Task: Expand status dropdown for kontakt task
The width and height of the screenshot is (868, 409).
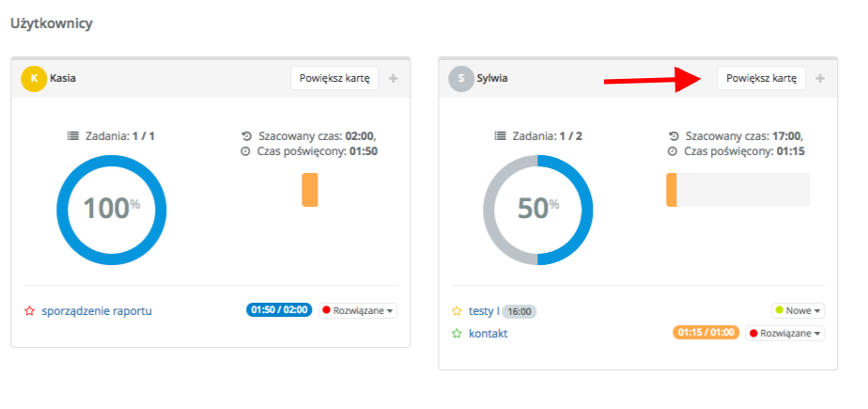Action: point(784,333)
